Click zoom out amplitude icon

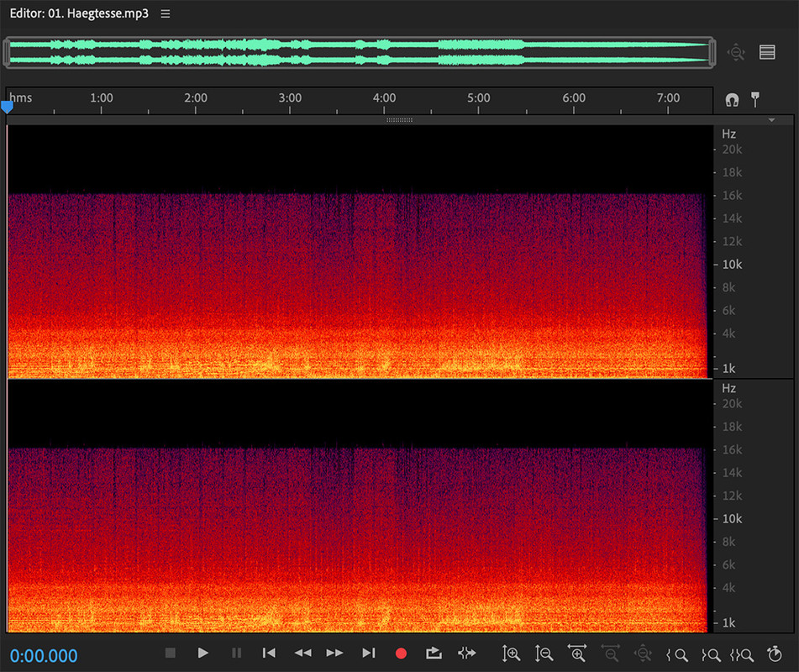click(x=544, y=654)
